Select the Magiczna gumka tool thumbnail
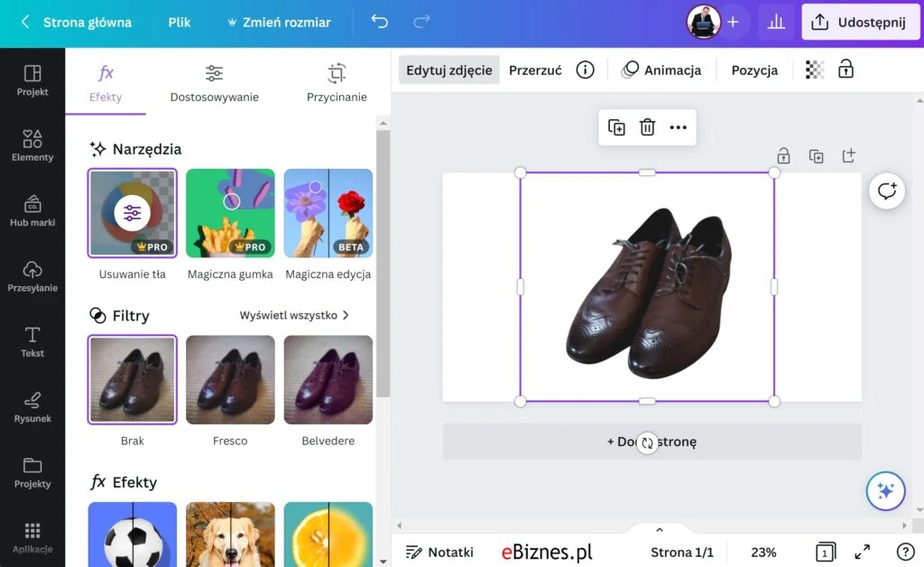The width and height of the screenshot is (924, 567). click(x=230, y=213)
